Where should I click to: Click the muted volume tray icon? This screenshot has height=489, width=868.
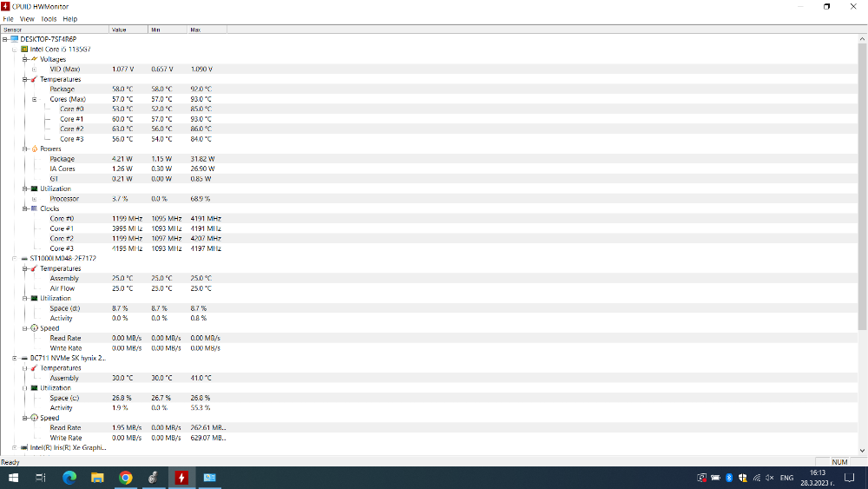(769, 478)
